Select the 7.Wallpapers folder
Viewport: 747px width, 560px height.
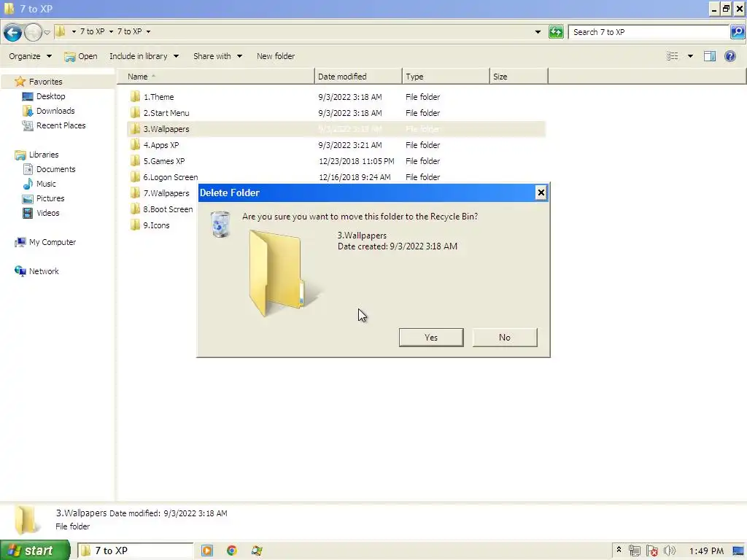click(x=166, y=193)
